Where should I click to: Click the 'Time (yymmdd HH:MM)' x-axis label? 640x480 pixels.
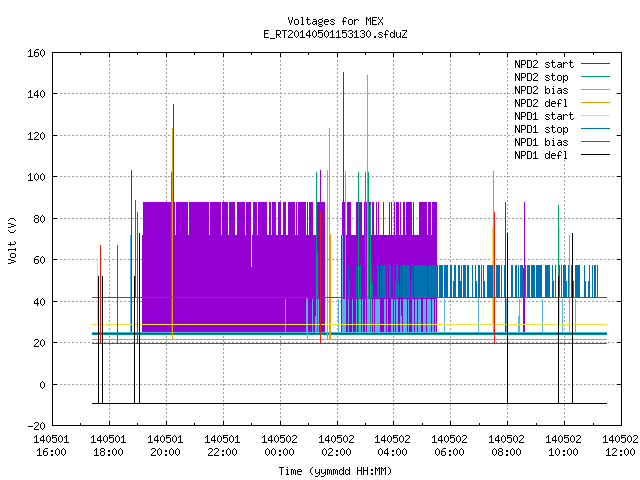click(335, 471)
